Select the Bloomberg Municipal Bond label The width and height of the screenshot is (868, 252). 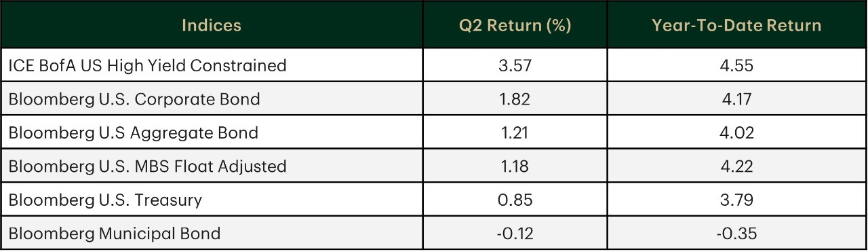coord(115,234)
